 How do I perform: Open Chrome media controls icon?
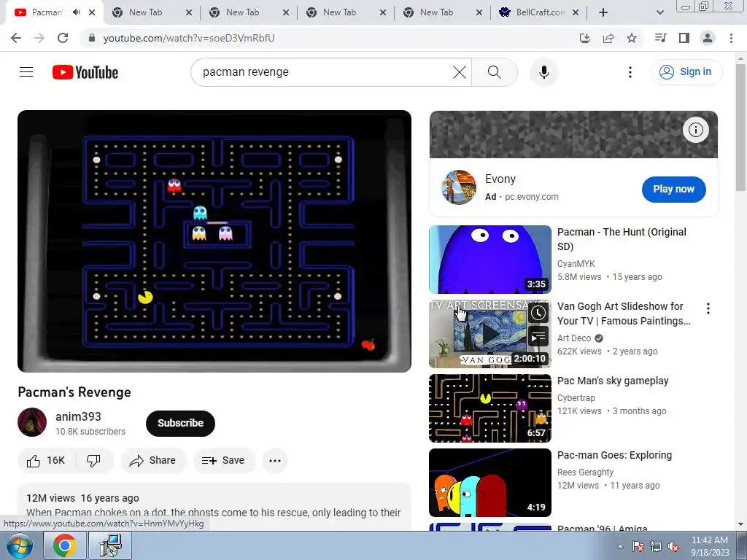click(x=660, y=38)
